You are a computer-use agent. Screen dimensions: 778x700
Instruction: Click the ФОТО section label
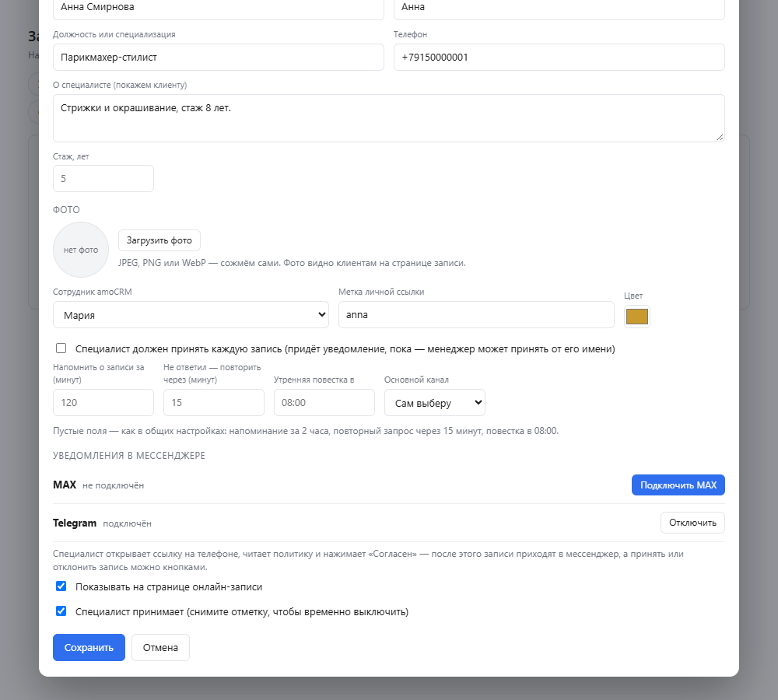pyautogui.click(x=66, y=209)
